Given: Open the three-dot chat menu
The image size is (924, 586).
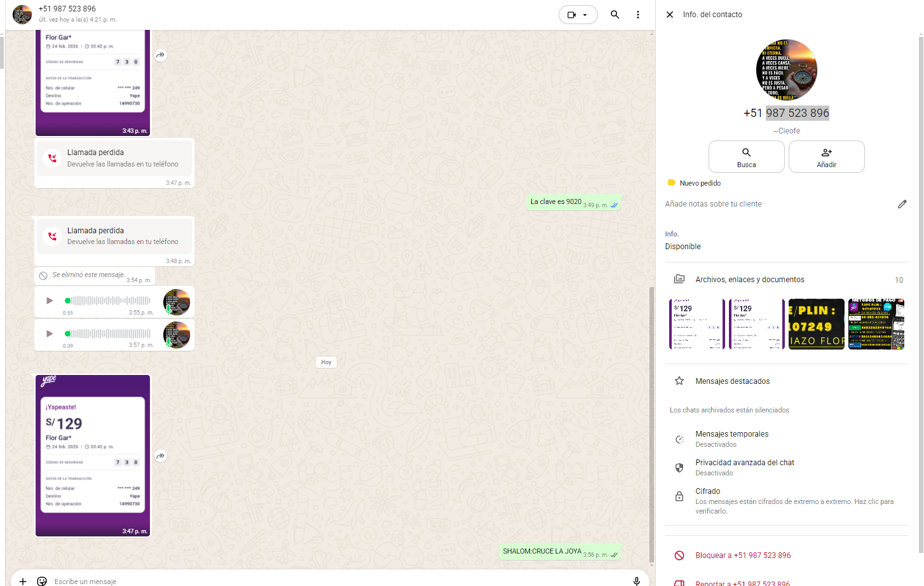Looking at the screenshot, I should pos(638,15).
